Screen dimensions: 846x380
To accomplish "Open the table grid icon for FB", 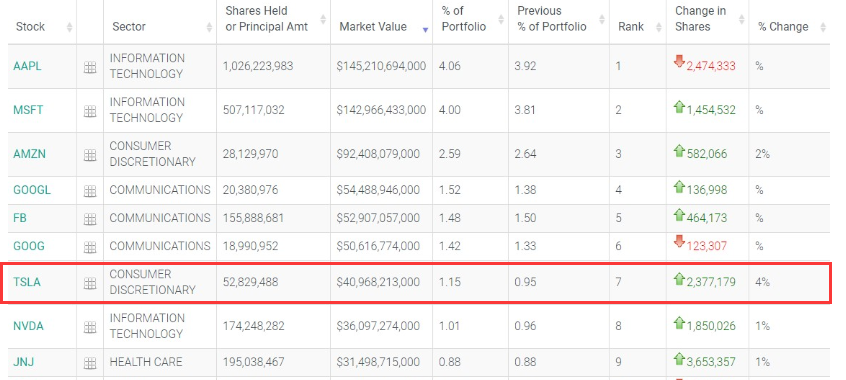I will (x=90, y=219).
